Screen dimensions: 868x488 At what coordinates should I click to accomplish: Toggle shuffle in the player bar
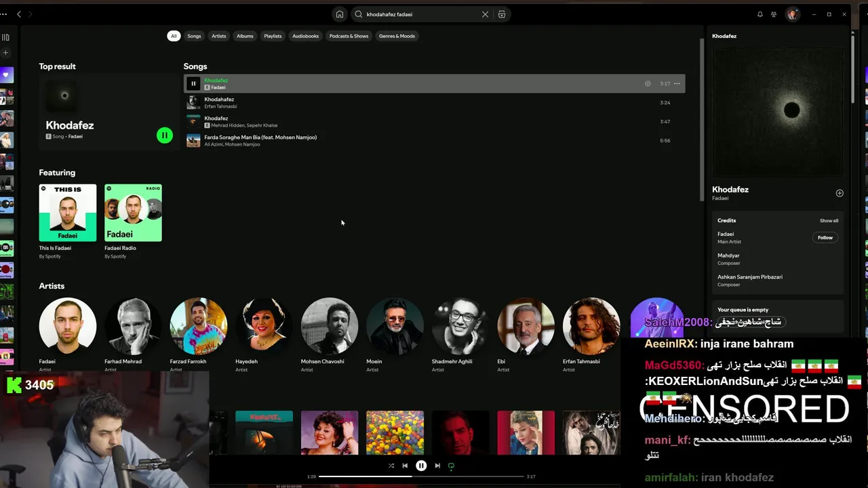(391, 466)
